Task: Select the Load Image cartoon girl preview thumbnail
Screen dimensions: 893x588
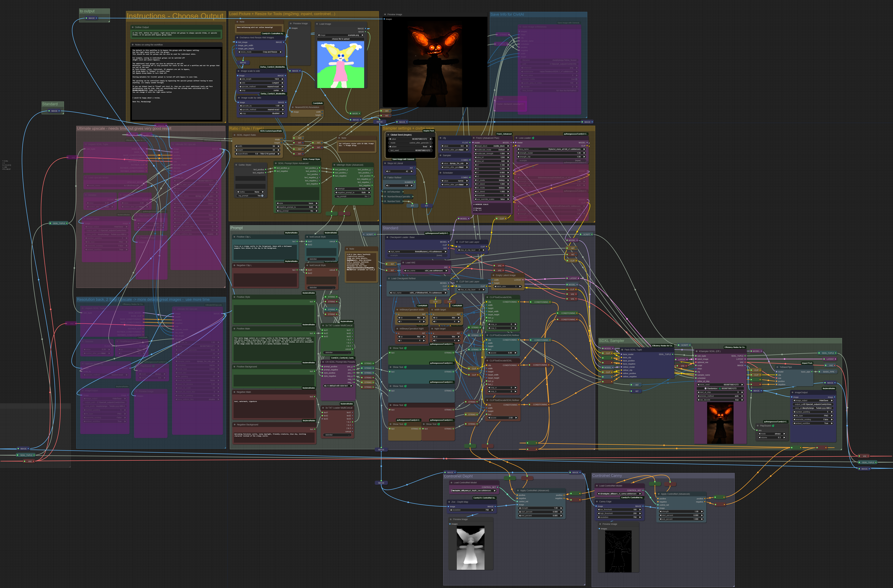Action: click(341, 65)
